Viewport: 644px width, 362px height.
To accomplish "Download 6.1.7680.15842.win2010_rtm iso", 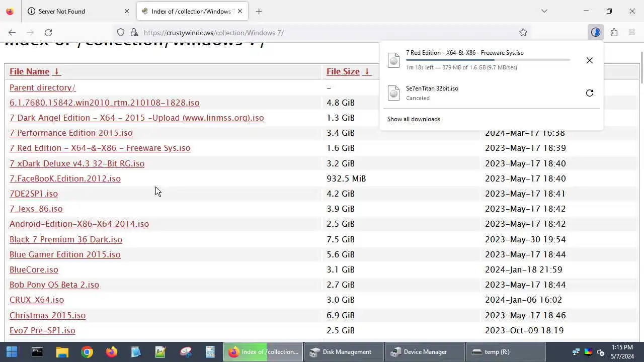I will click(x=104, y=103).
